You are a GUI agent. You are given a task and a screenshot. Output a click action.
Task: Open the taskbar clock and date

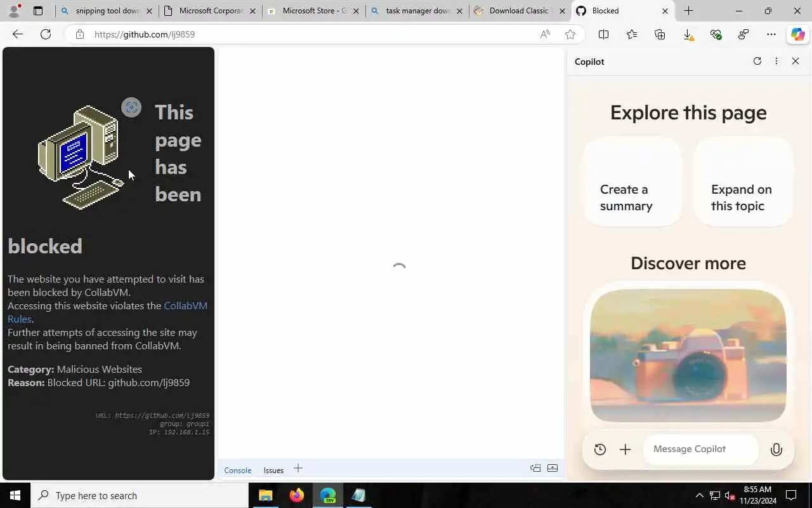coord(757,495)
